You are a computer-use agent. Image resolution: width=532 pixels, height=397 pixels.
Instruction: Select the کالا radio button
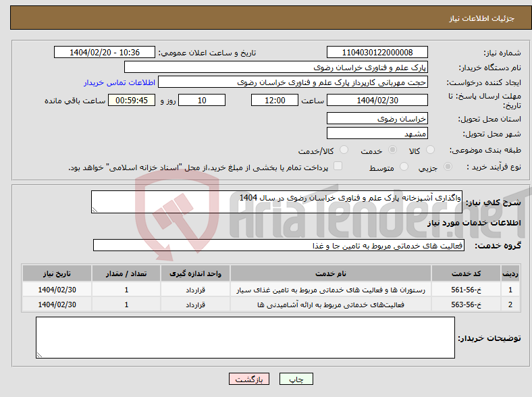click(430, 150)
